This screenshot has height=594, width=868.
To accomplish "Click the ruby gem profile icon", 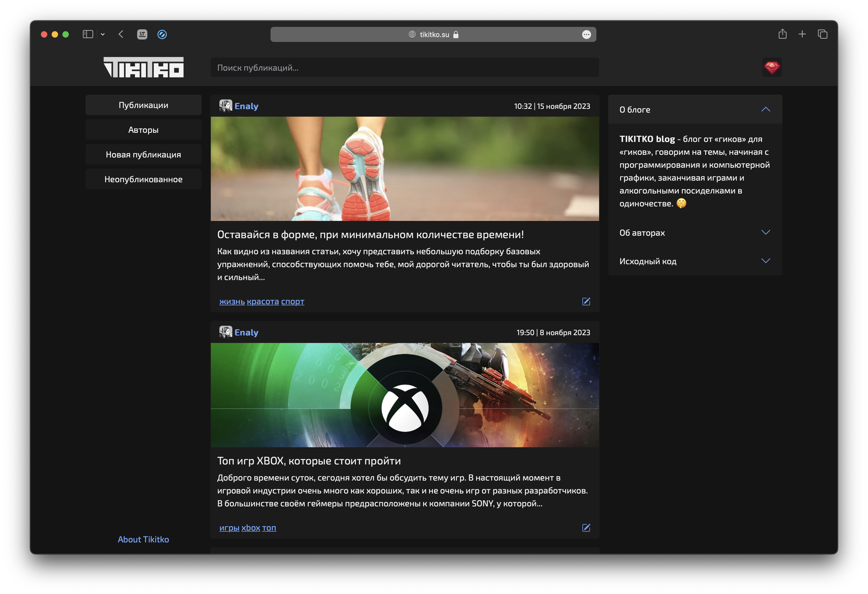I will 772,67.
